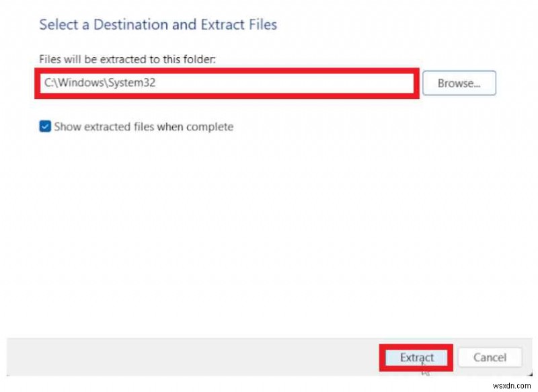
Task: Click inside the destination folder path field
Action: (225, 83)
